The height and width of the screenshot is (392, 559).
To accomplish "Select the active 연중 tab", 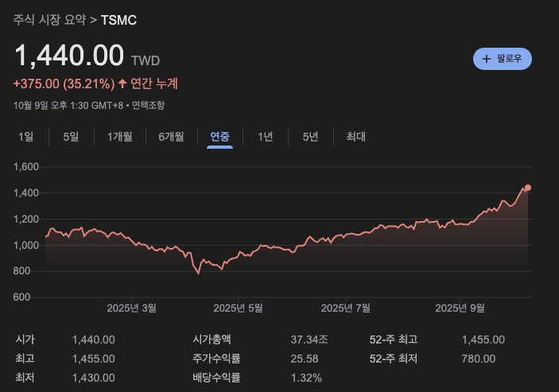I will tap(219, 137).
